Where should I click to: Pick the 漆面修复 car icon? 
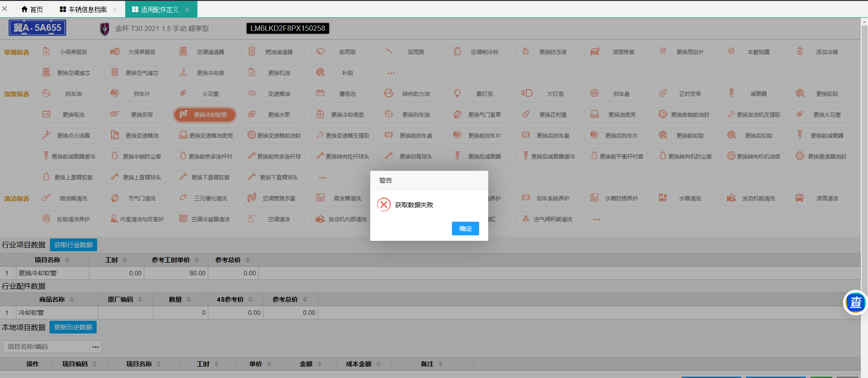595,52
